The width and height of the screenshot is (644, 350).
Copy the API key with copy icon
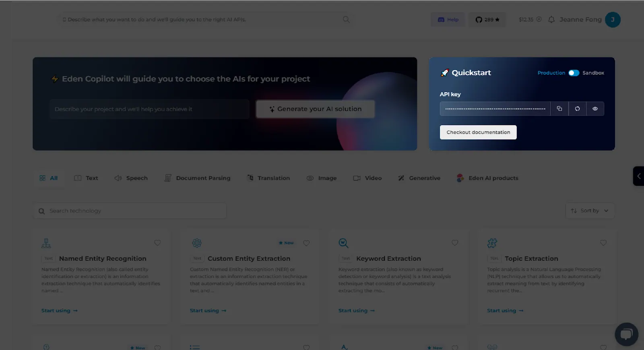point(559,109)
